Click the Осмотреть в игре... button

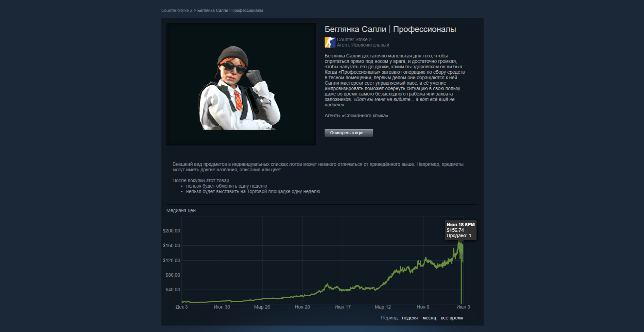349,133
